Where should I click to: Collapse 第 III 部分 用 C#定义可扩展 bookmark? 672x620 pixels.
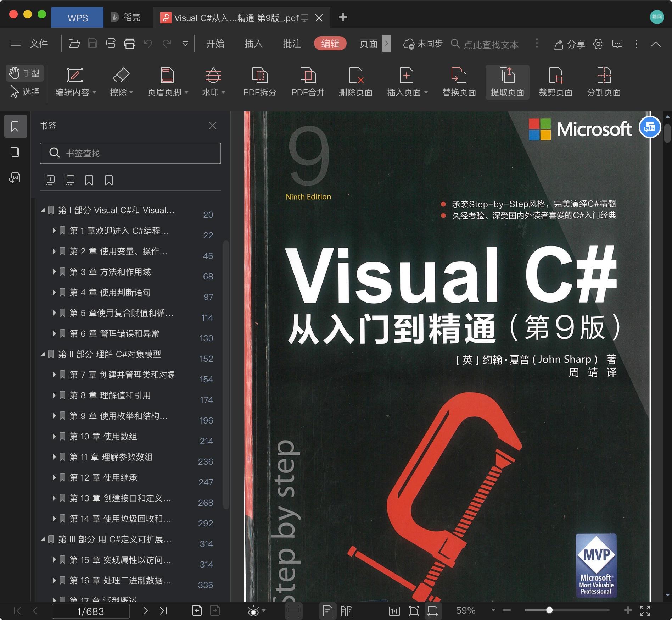click(43, 539)
